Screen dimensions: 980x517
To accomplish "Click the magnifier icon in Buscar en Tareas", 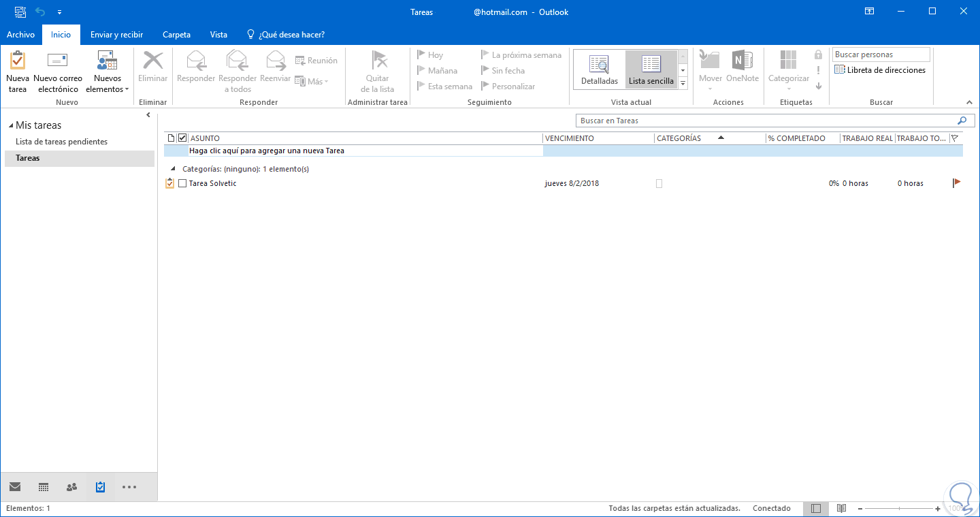I will pos(962,121).
